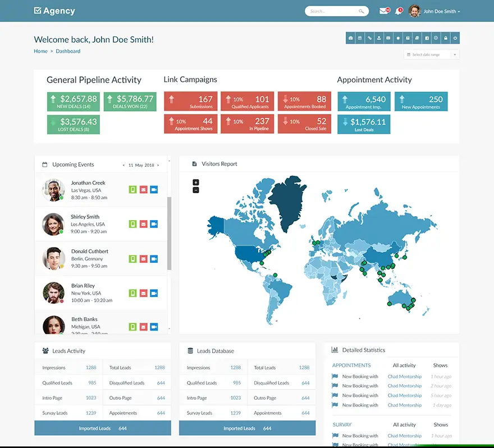494x448 pixels.
Task: Go to previous date in Upcoming Events
Action: click(x=124, y=166)
